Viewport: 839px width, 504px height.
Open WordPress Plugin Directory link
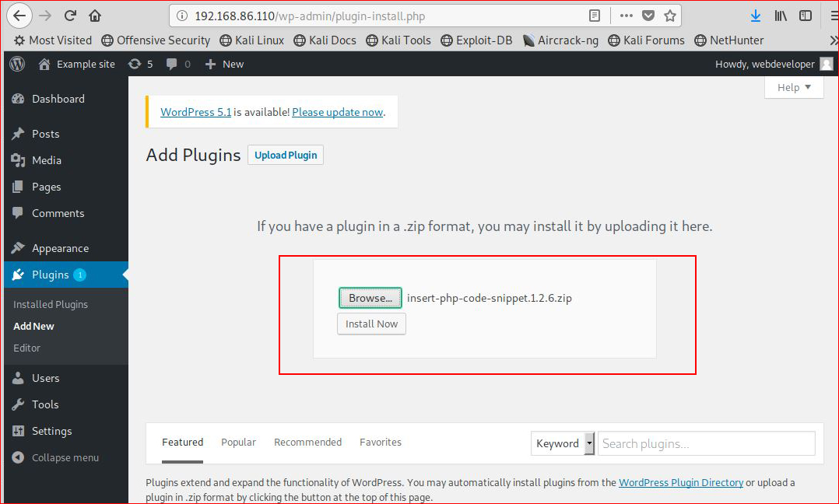click(680, 483)
